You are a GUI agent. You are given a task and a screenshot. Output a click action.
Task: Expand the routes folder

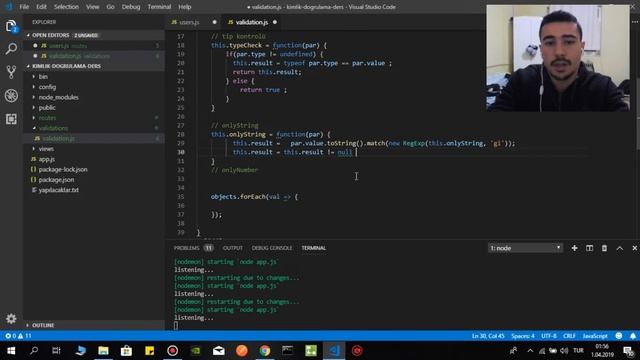pos(47,118)
